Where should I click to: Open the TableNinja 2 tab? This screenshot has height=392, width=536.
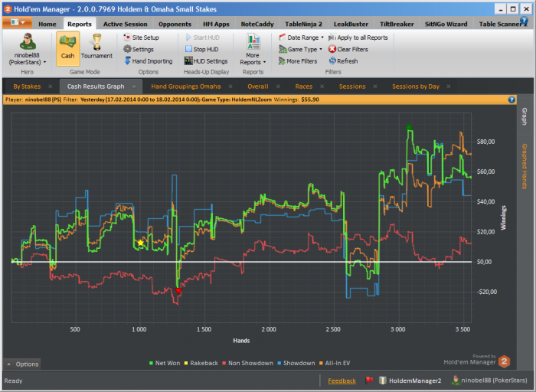click(303, 24)
